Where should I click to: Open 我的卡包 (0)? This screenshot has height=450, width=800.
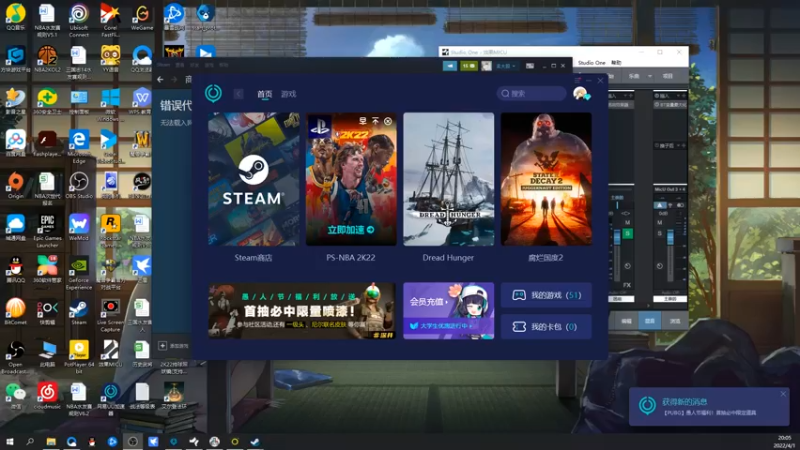point(546,327)
